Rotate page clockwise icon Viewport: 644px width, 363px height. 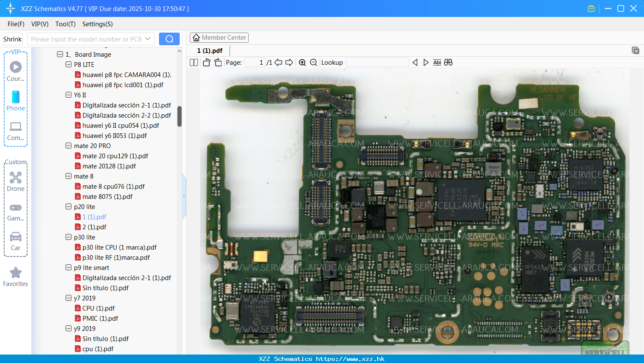[x=218, y=63]
